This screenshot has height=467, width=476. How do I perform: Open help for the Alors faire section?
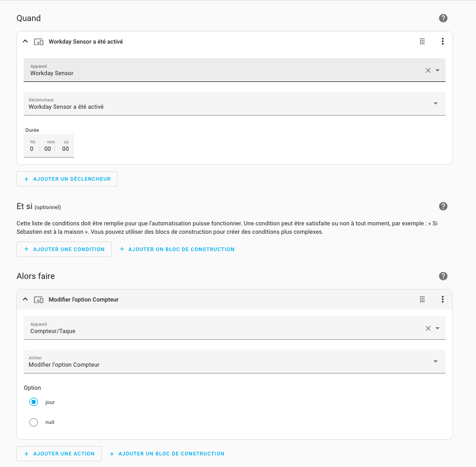click(x=443, y=276)
